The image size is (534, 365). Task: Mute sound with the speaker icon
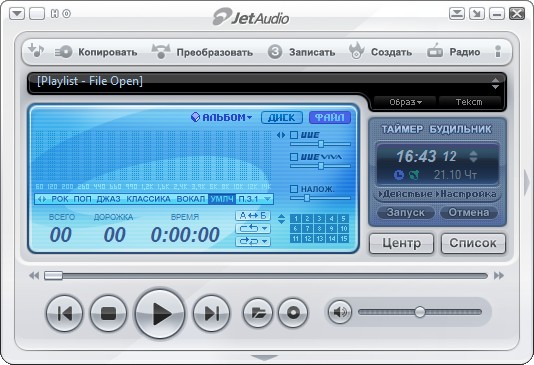(340, 312)
